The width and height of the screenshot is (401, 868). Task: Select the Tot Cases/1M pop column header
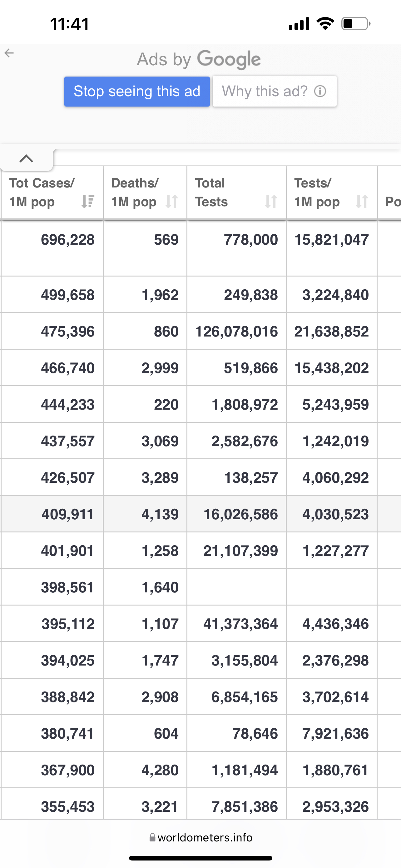click(42, 192)
